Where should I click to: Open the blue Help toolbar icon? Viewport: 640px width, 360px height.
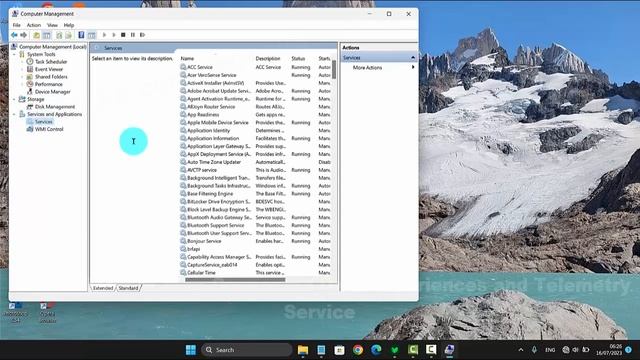coord(81,35)
